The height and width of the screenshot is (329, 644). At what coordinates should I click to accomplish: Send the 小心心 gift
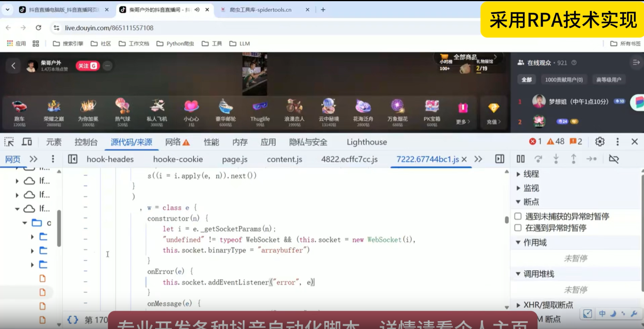pos(191,113)
